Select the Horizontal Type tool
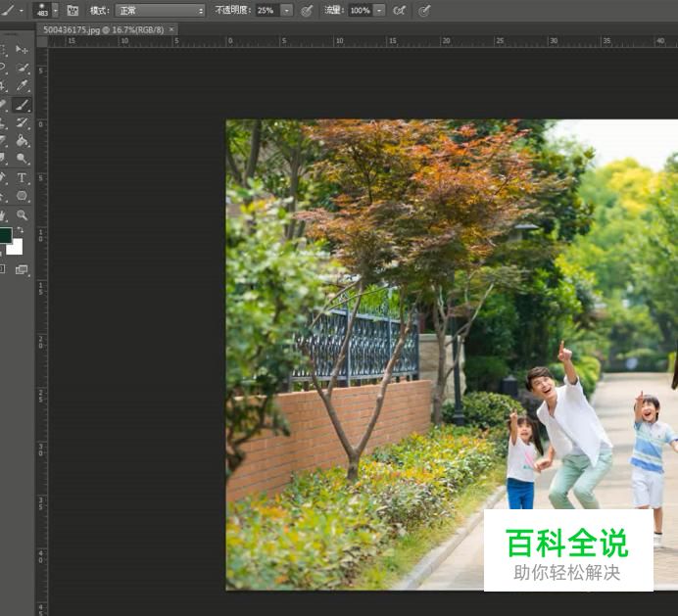This screenshot has height=616, width=678. coord(22,178)
